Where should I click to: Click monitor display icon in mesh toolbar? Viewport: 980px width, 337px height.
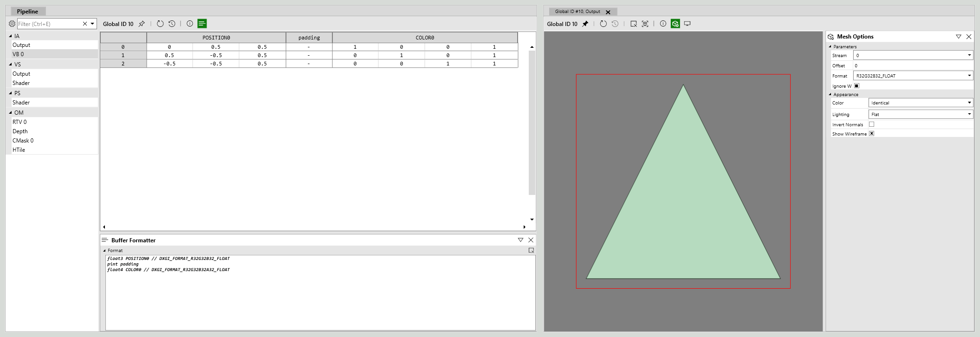pyautogui.click(x=688, y=24)
